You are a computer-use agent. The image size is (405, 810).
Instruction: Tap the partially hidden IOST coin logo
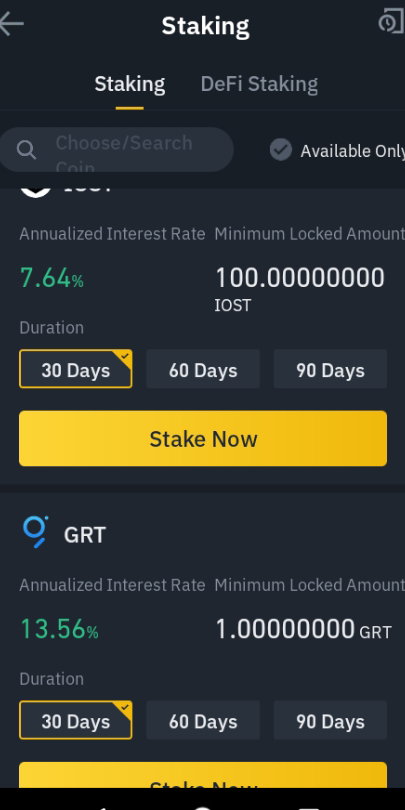click(36, 192)
